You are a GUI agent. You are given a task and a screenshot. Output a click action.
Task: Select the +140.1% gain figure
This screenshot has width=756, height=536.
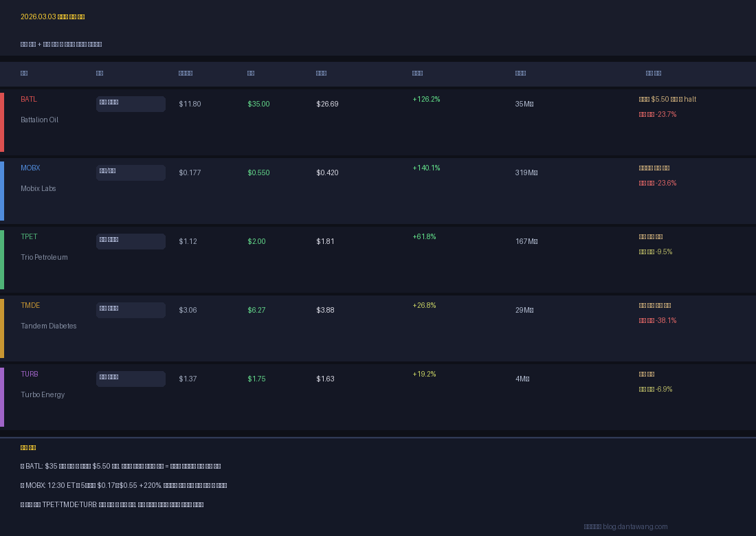426,168
